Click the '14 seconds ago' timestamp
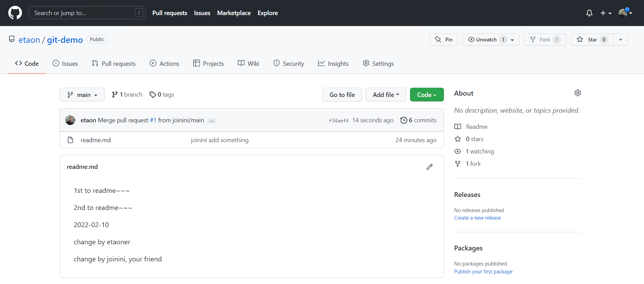Screen dimensions: 644x284 point(373,120)
